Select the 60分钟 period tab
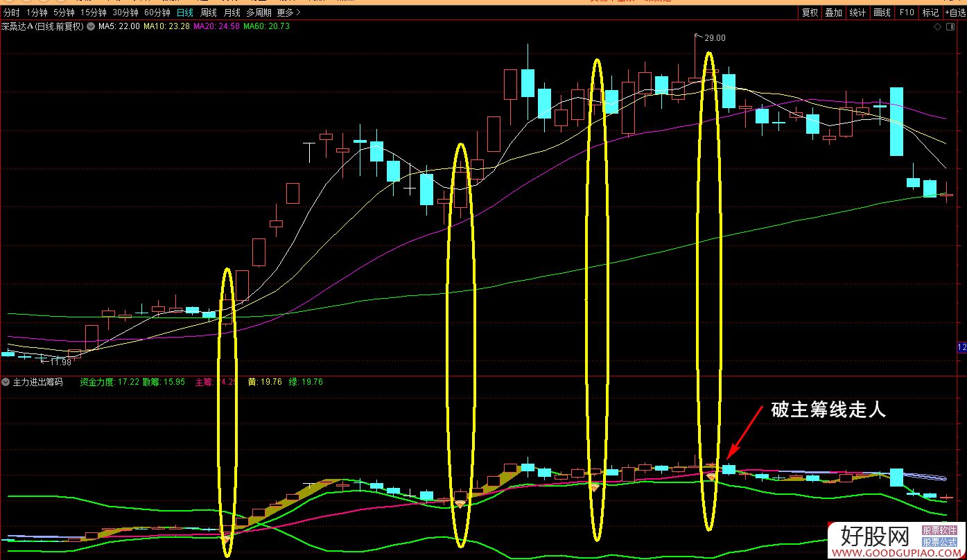Screen dimensions: 967x560 click(x=157, y=12)
